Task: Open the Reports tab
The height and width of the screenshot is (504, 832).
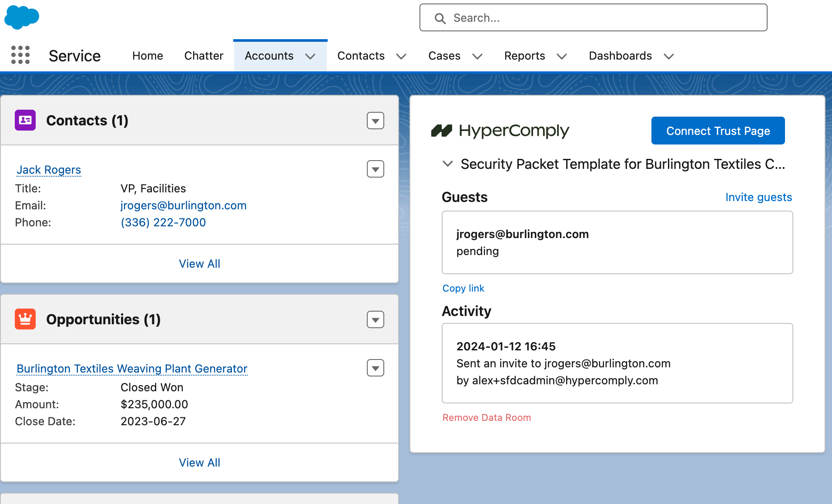Action: 524,56
